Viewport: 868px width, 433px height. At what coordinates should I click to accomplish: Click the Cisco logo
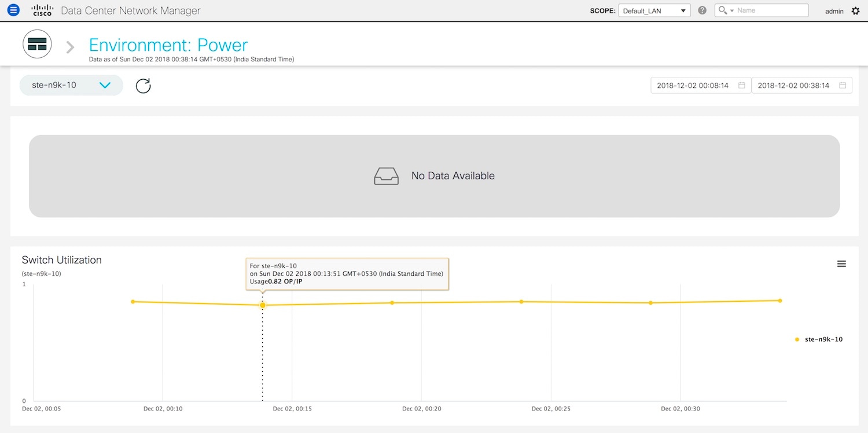(43, 10)
